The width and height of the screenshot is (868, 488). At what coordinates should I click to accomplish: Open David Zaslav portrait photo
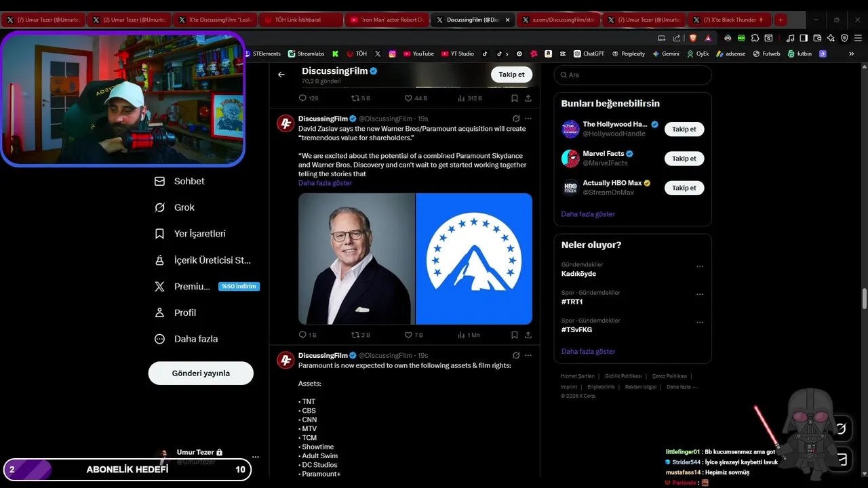click(357, 259)
